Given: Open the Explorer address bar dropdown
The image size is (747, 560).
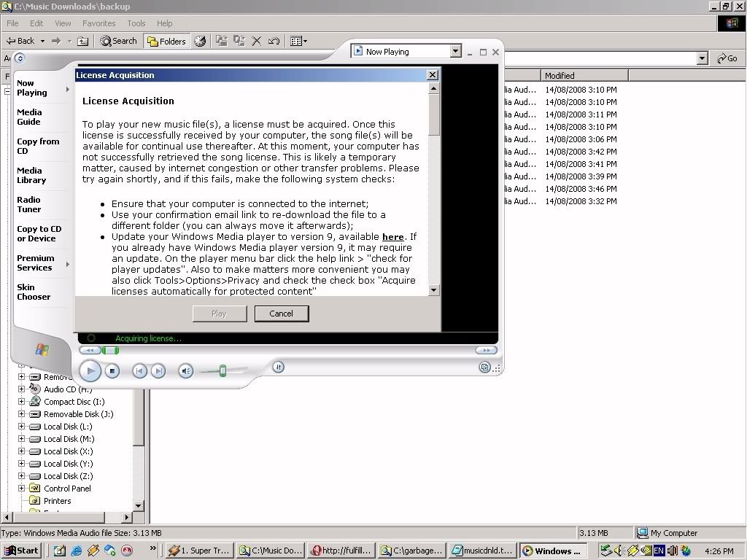Looking at the screenshot, I should [702, 58].
